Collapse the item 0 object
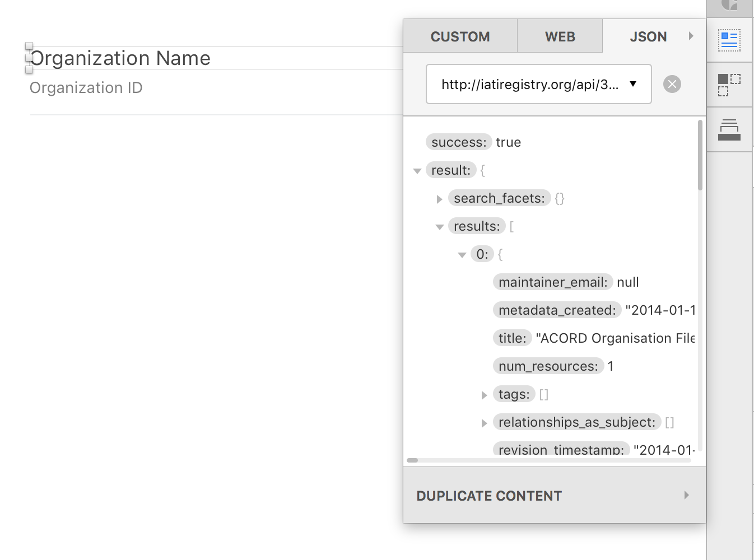Image resolution: width=754 pixels, height=560 pixels. pos(462,255)
